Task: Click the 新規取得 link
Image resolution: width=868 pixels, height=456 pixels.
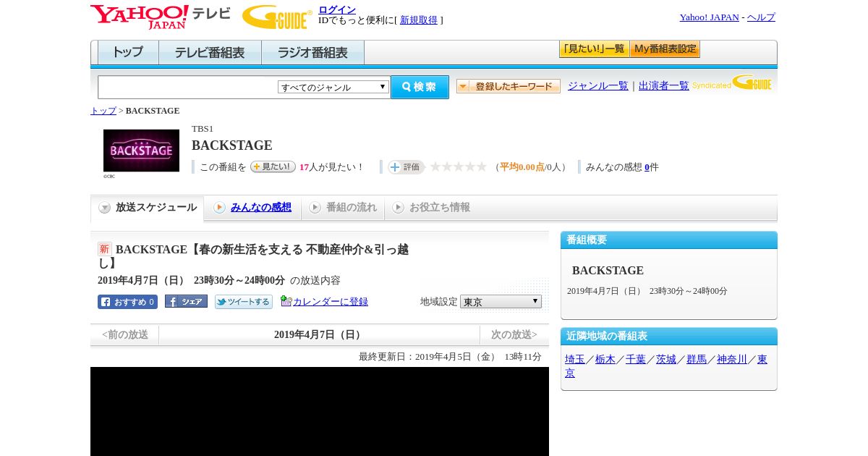Action: pyautogui.click(x=419, y=20)
